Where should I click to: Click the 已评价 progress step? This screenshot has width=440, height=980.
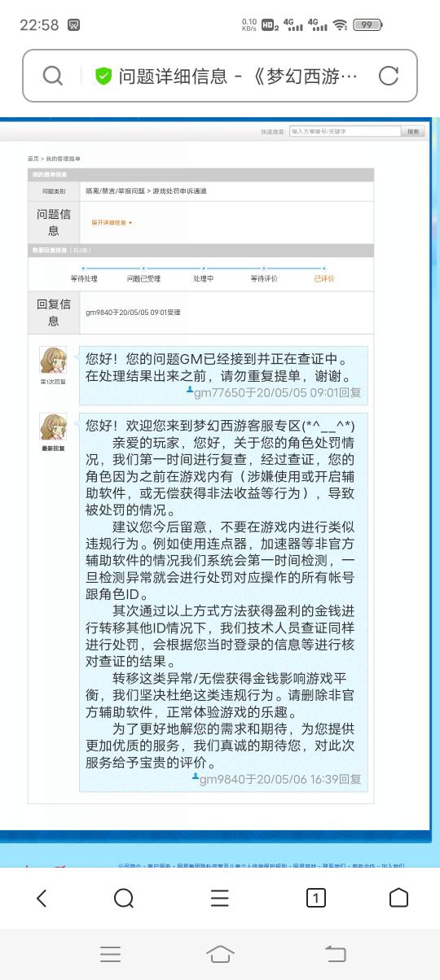(x=324, y=278)
